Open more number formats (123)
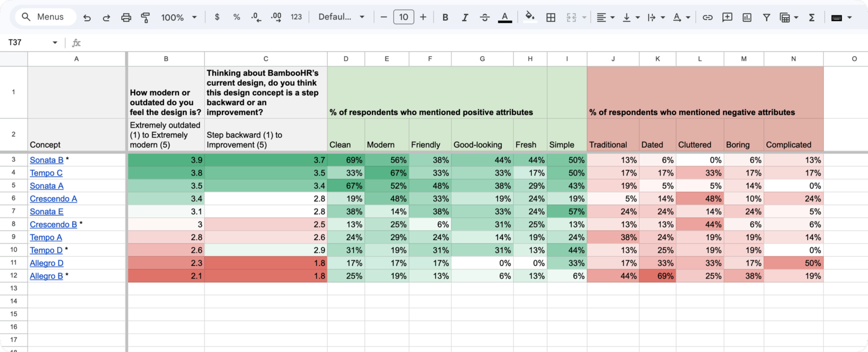The height and width of the screenshot is (352, 868). tap(296, 17)
